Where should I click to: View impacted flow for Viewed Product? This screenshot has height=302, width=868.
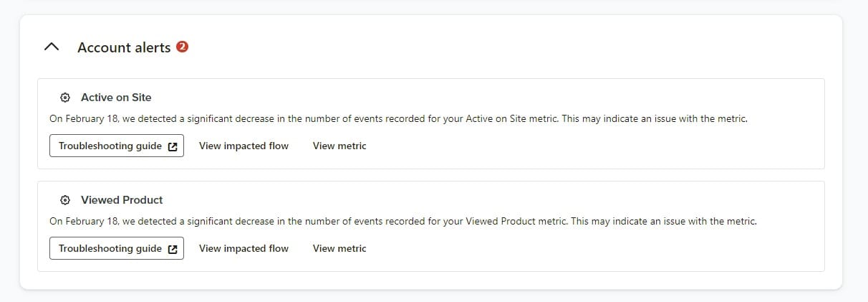tap(243, 248)
